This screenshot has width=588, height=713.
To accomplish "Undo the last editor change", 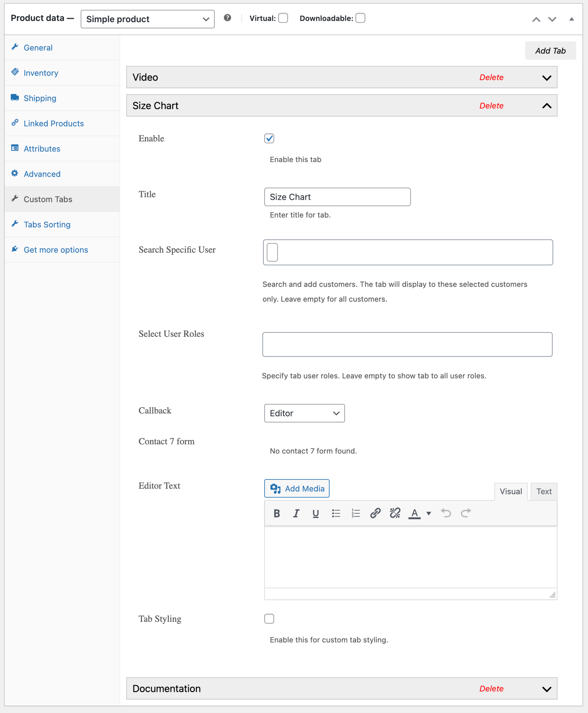I will (x=446, y=513).
